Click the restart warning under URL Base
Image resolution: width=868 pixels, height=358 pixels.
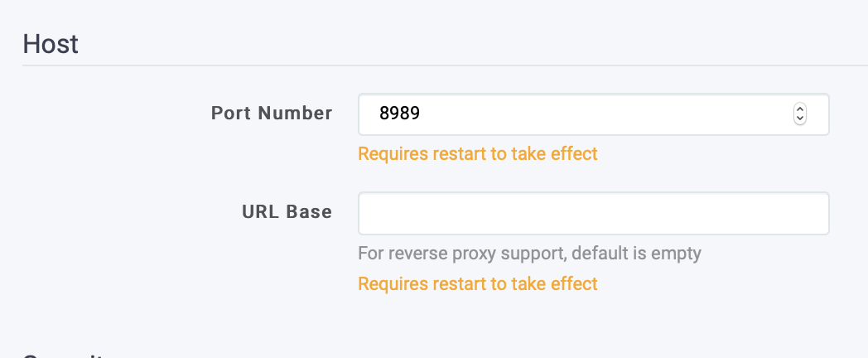click(477, 283)
